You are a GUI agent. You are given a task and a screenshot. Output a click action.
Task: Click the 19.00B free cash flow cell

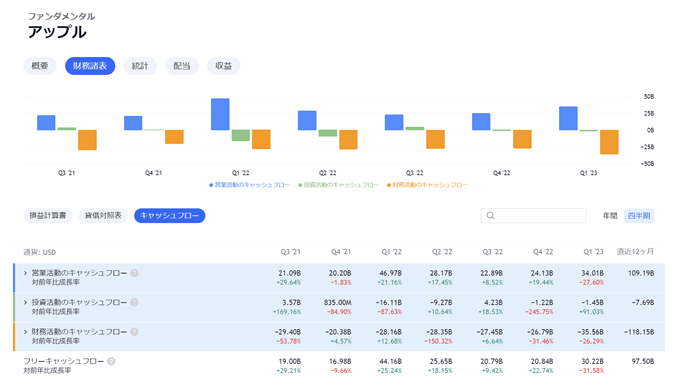pyautogui.click(x=290, y=361)
